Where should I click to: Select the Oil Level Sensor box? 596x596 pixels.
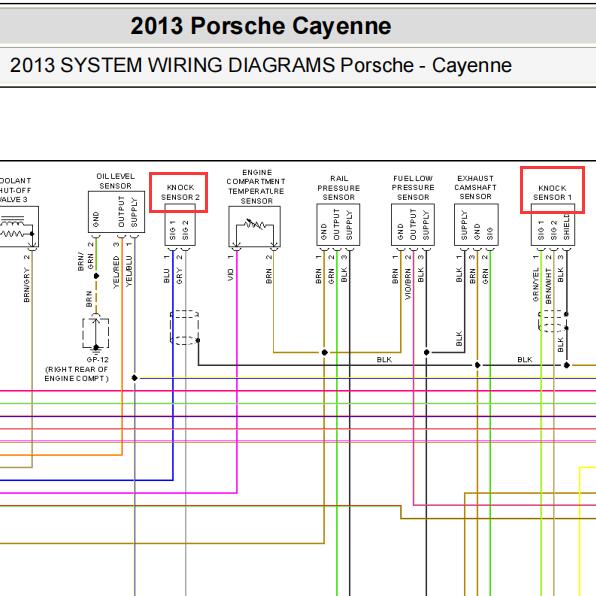[116, 212]
